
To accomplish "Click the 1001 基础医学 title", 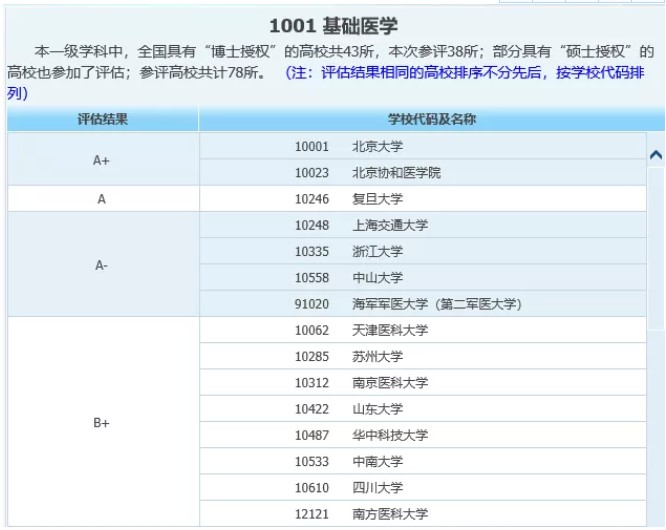I will click(333, 25).
